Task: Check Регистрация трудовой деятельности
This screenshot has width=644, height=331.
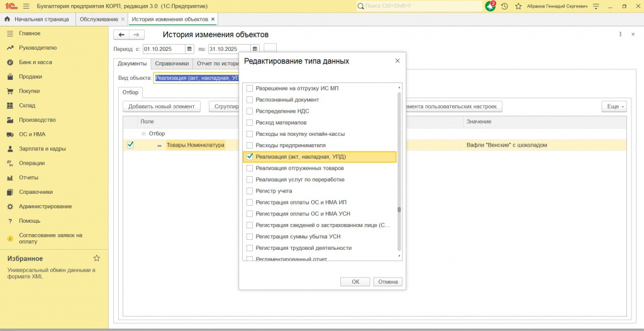Action: pos(249,248)
